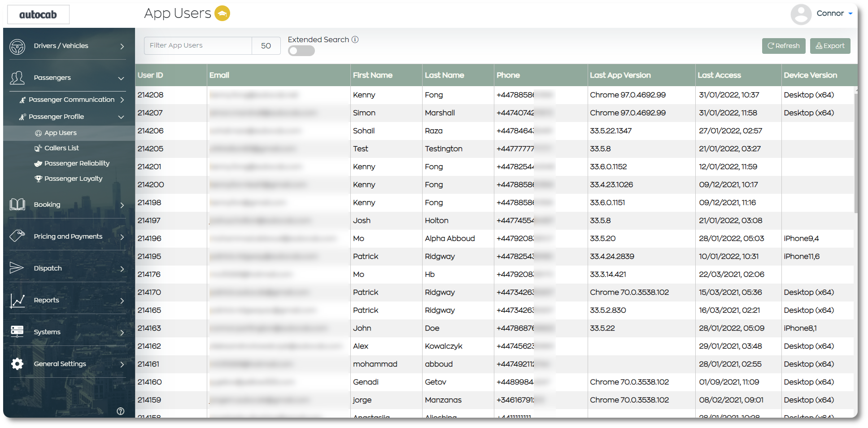Expand the General Settings chevron

tap(122, 364)
